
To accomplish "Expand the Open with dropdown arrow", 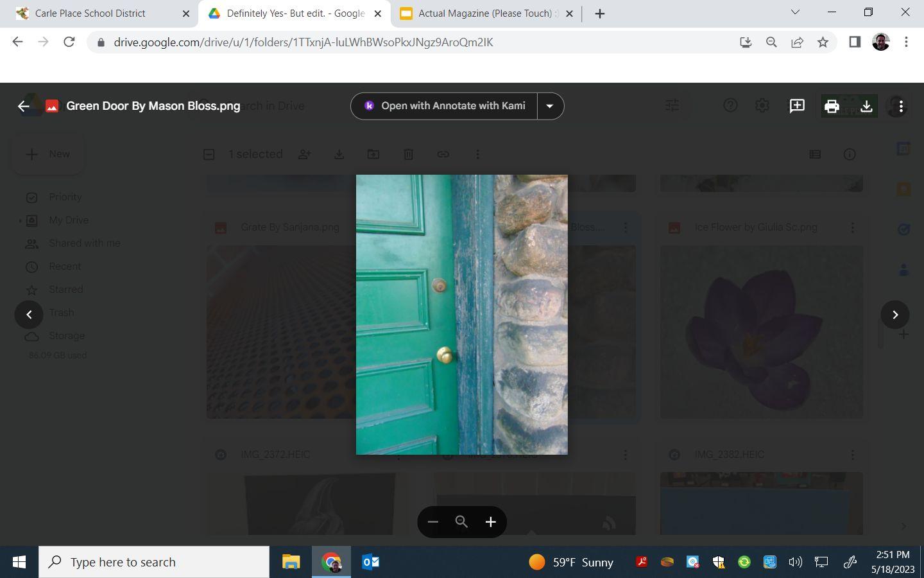I will point(550,106).
